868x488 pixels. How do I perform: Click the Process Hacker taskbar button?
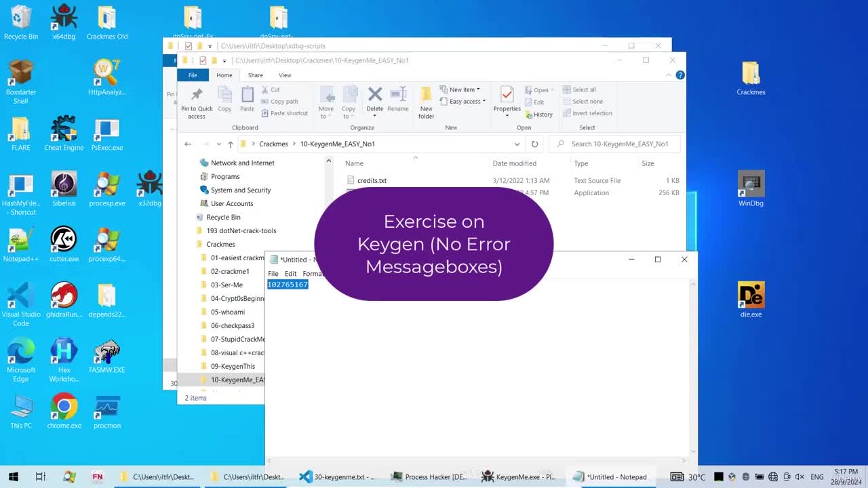(429, 476)
